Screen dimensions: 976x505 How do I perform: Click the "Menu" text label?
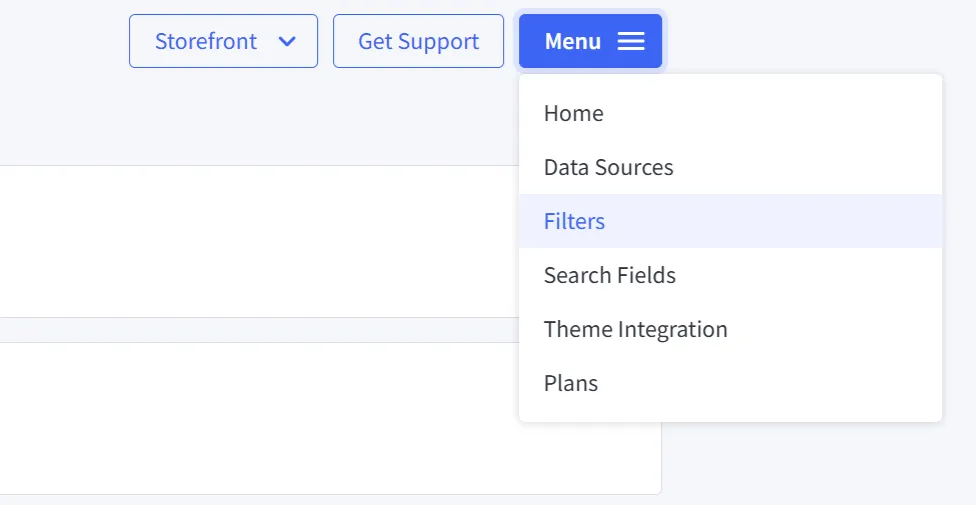(x=573, y=41)
